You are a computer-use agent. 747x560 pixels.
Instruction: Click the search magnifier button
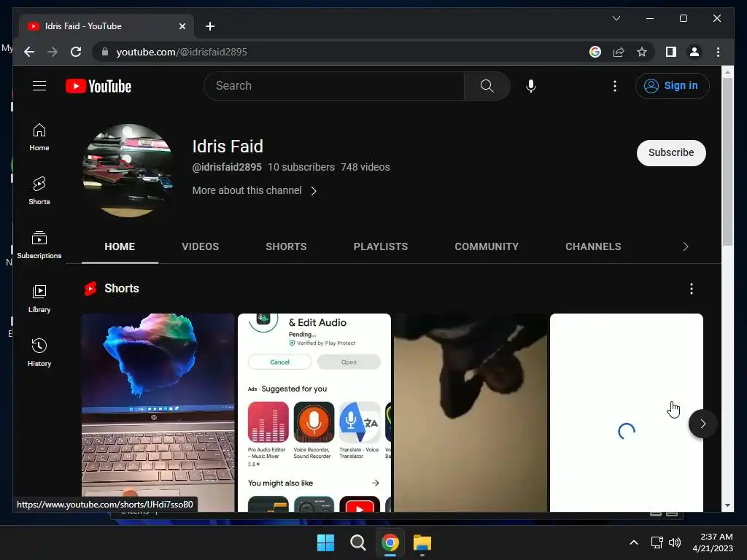487,86
